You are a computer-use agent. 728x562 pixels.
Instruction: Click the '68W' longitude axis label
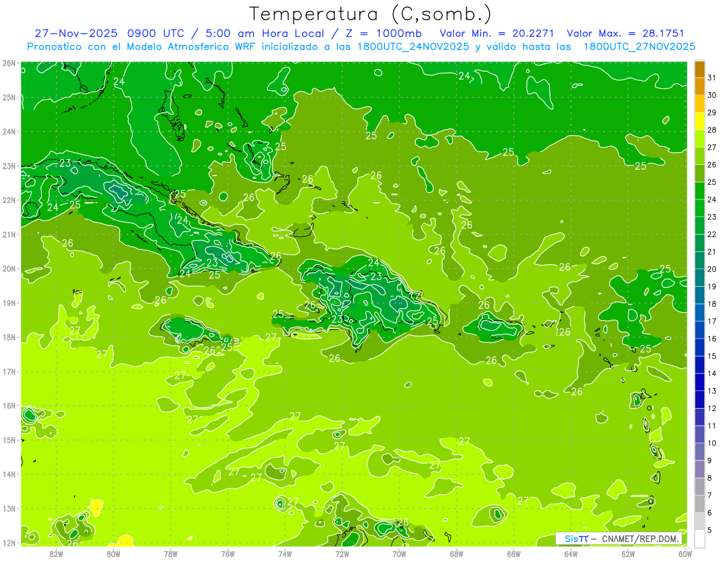(x=457, y=554)
